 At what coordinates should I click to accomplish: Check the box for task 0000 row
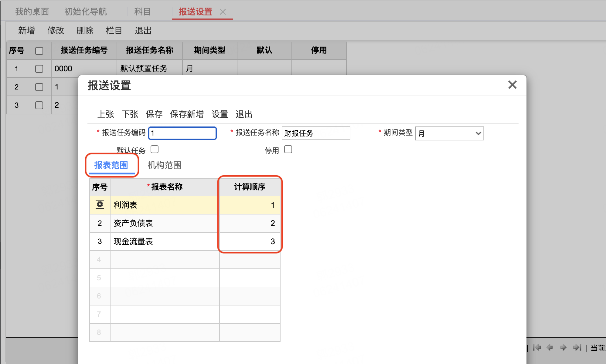coord(39,69)
